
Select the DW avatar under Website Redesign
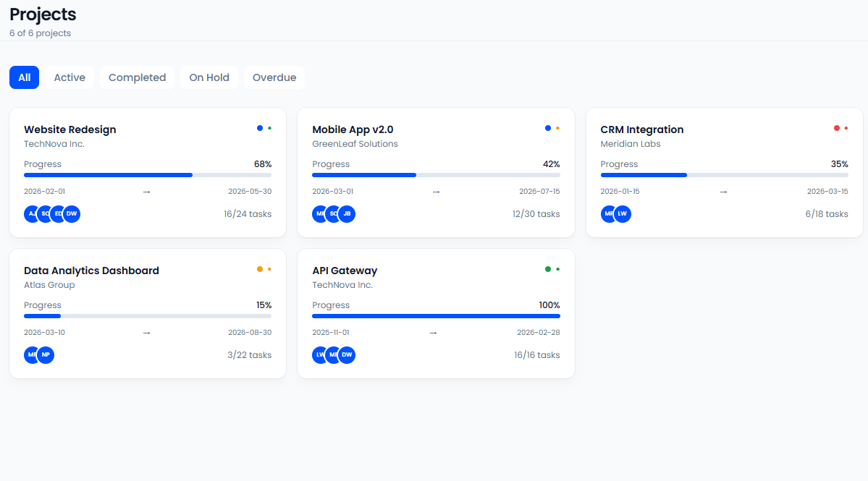point(71,213)
